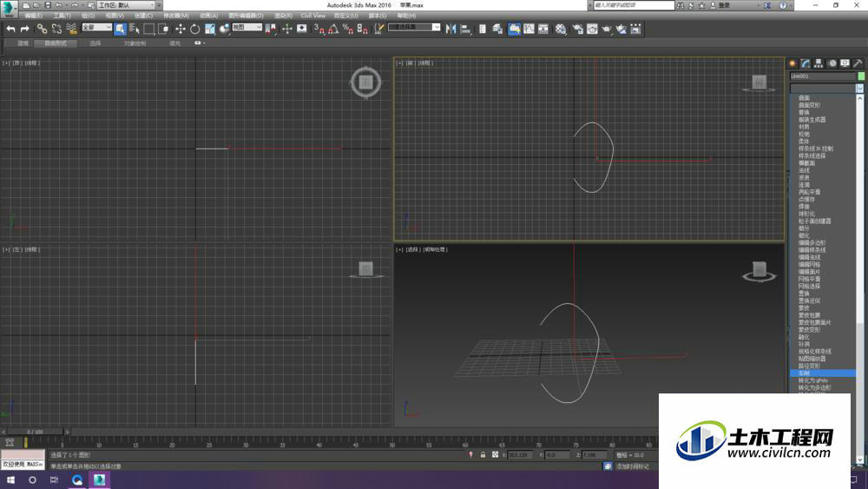Open the Modify command panel tab
868x489 pixels.
click(806, 63)
